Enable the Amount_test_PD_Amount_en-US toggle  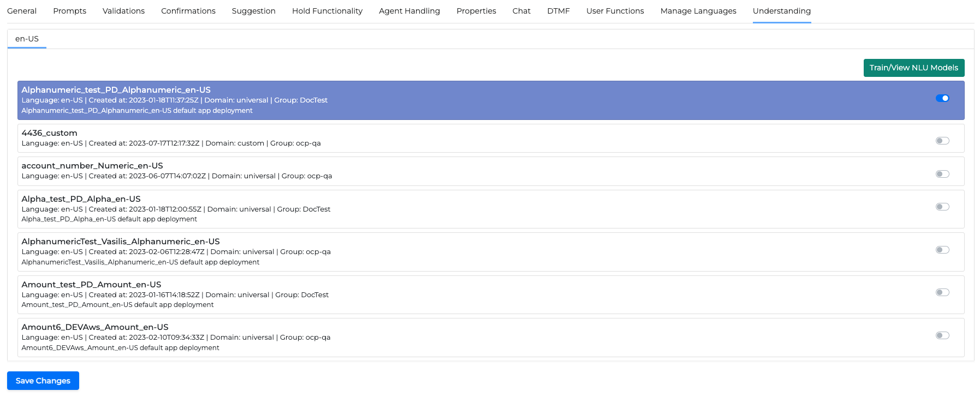point(942,292)
